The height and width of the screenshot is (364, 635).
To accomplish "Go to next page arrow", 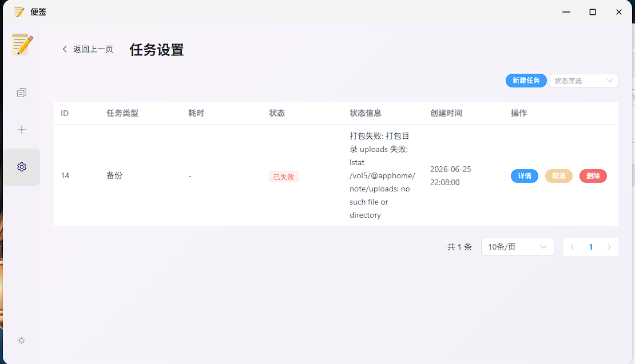I will 609,247.
